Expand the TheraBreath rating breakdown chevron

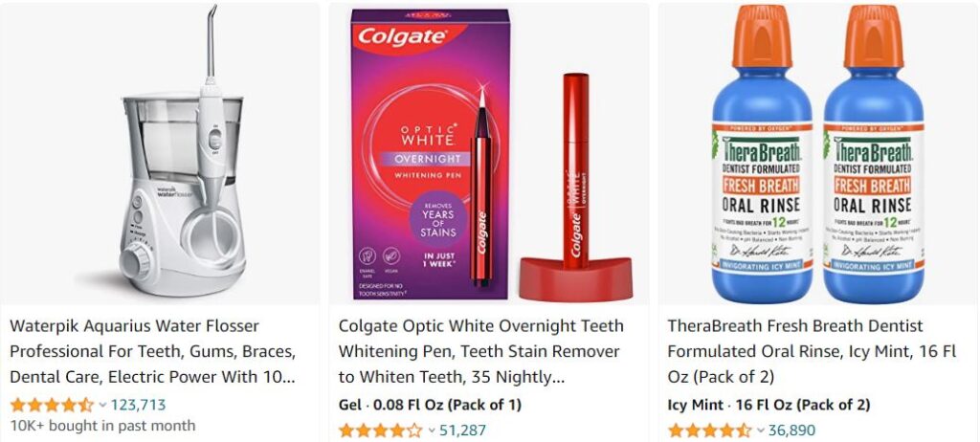pyautogui.click(x=760, y=431)
